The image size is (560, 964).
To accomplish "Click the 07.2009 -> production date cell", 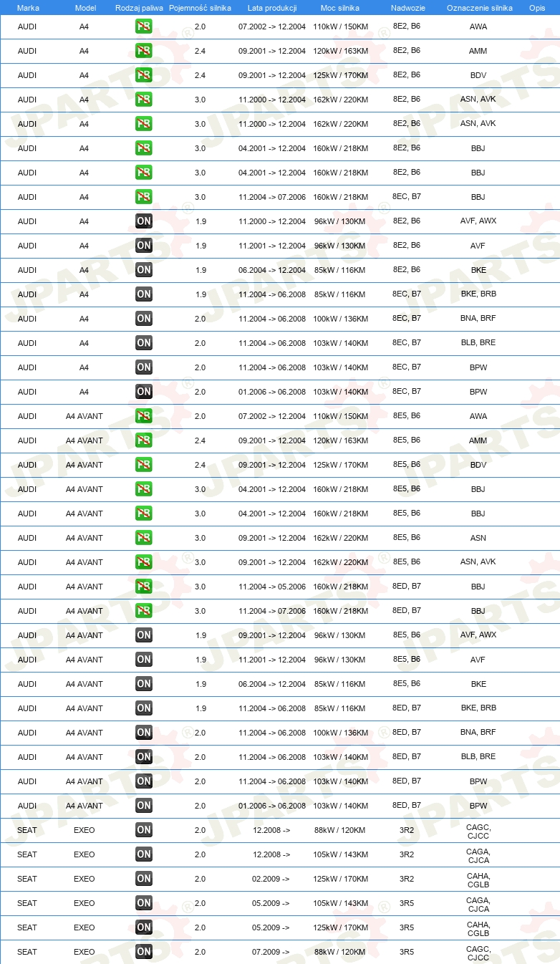I will [x=271, y=952].
